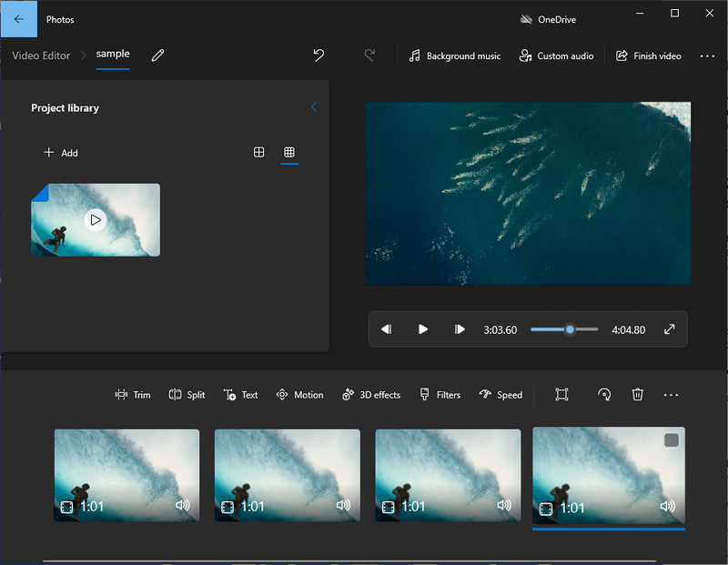Image resolution: width=728 pixels, height=565 pixels.
Task: Open the OneDrive status indicator
Action: [x=548, y=19]
